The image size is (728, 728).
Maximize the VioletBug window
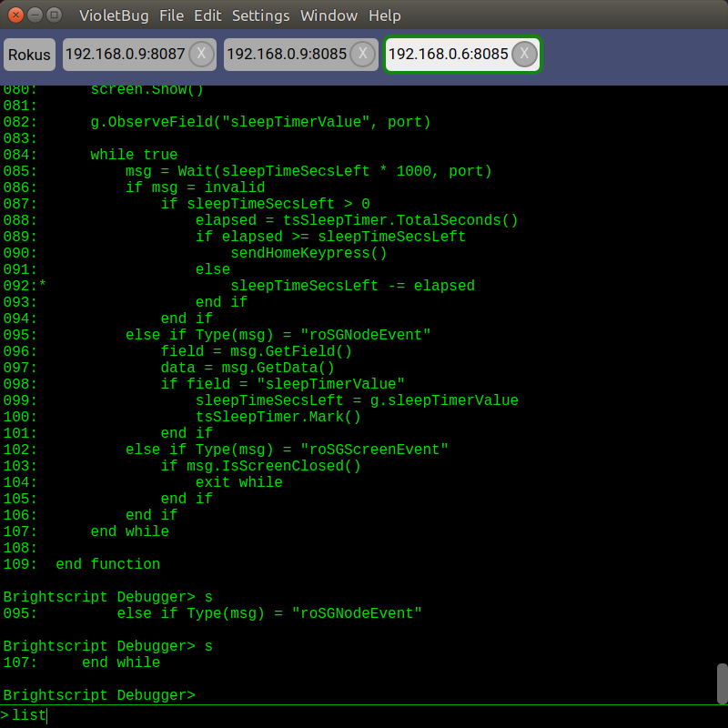(x=55, y=15)
